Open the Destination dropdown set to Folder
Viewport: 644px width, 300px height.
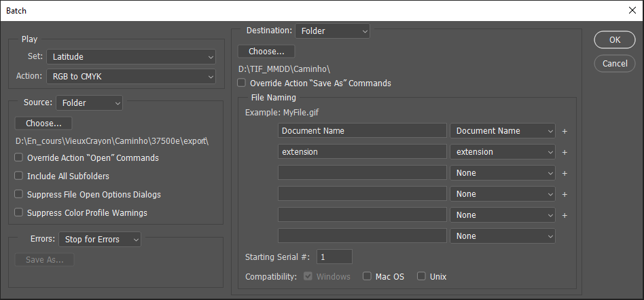(x=332, y=31)
